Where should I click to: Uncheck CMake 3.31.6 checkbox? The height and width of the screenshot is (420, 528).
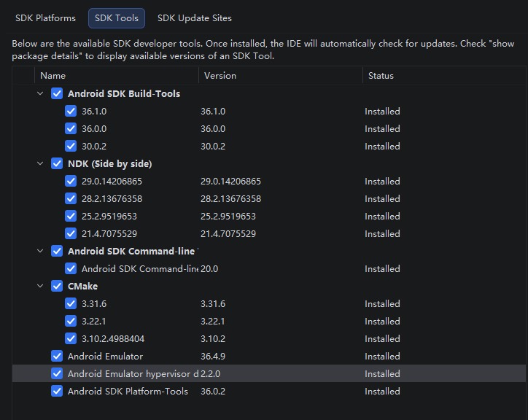coord(71,304)
